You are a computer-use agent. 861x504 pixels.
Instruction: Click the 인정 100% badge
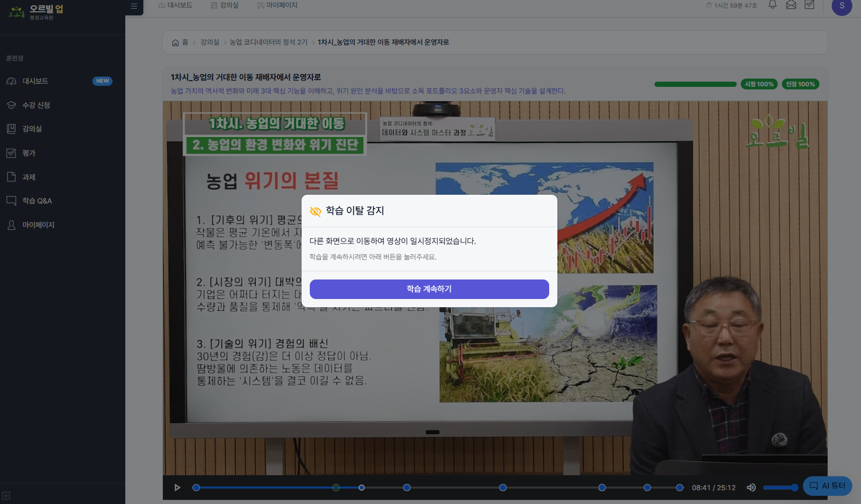point(800,84)
